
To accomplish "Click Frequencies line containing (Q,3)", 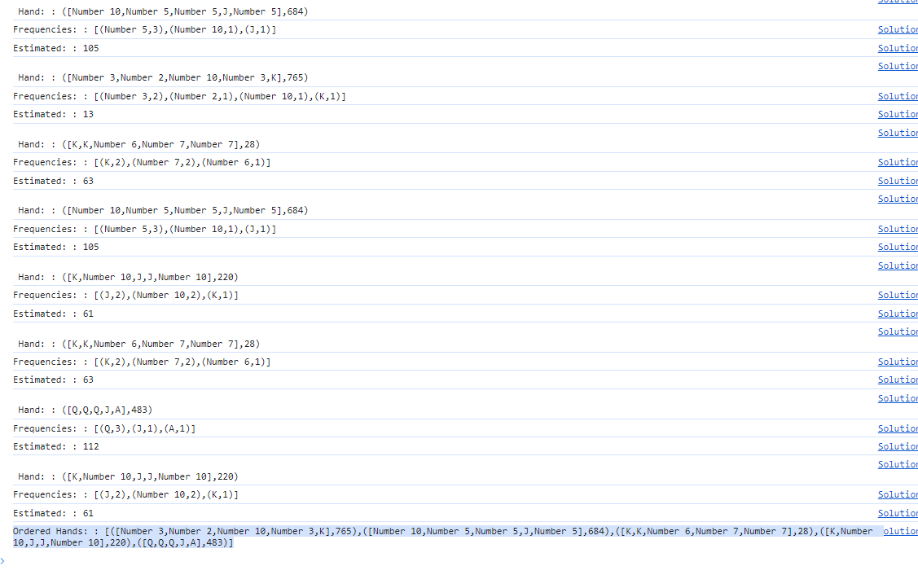I will pos(104,429).
